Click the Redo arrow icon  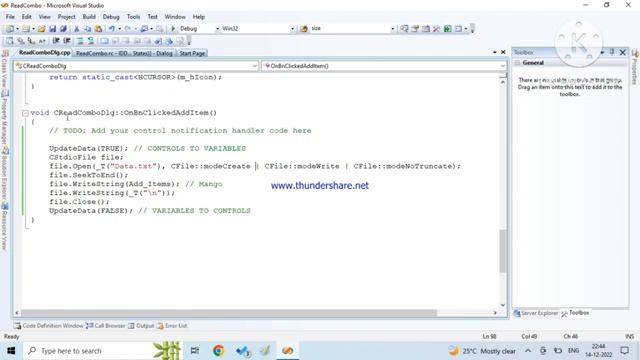pyautogui.click(x=128, y=29)
